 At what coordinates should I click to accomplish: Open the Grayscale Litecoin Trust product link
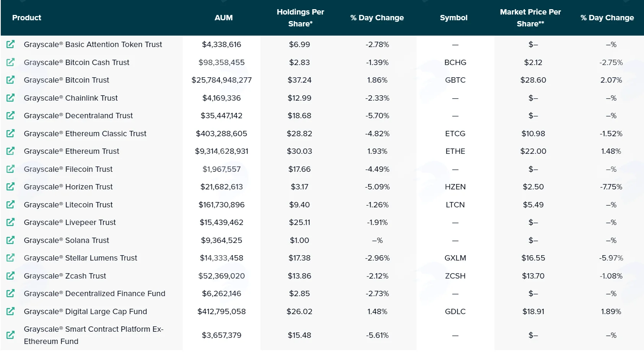point(68,205)
